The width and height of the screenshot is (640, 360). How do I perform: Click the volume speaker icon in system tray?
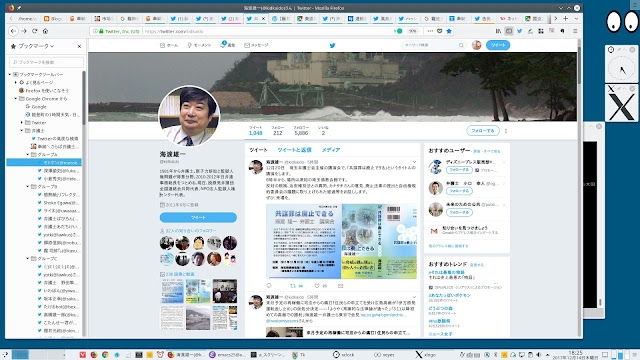tap(539, 355)
